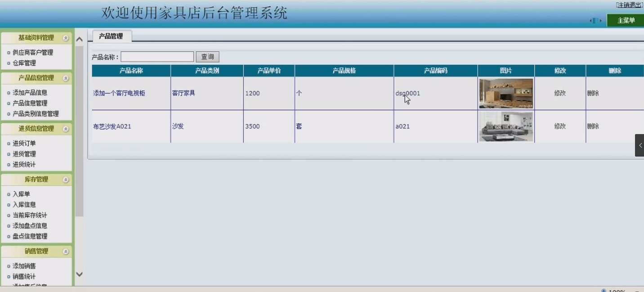644x292 pixels.
Task: Click the 进货信息管理 section header
Action: coord(36,129)
